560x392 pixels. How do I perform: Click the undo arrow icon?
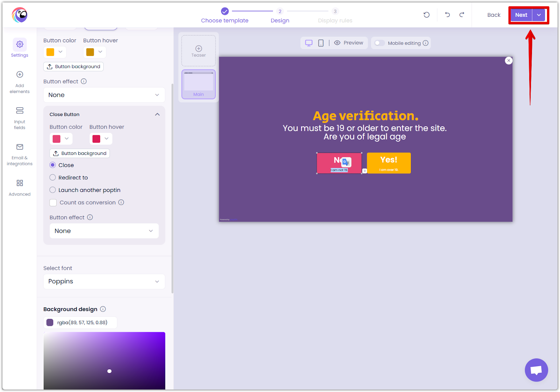click(x=447, y=15)
